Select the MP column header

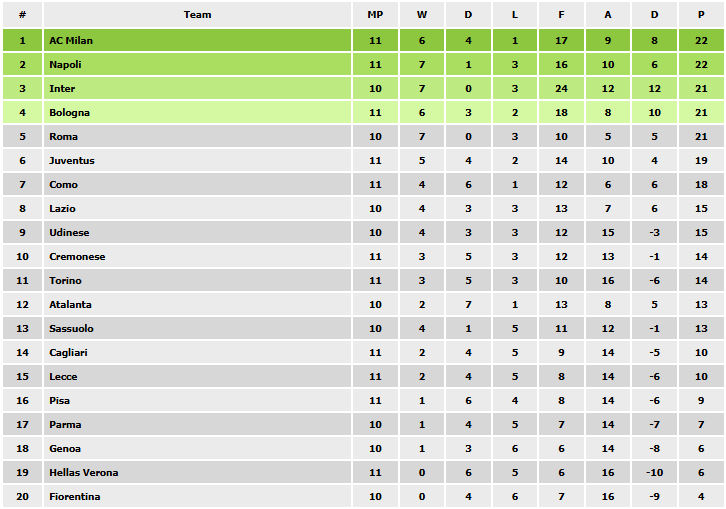(375, 15)
